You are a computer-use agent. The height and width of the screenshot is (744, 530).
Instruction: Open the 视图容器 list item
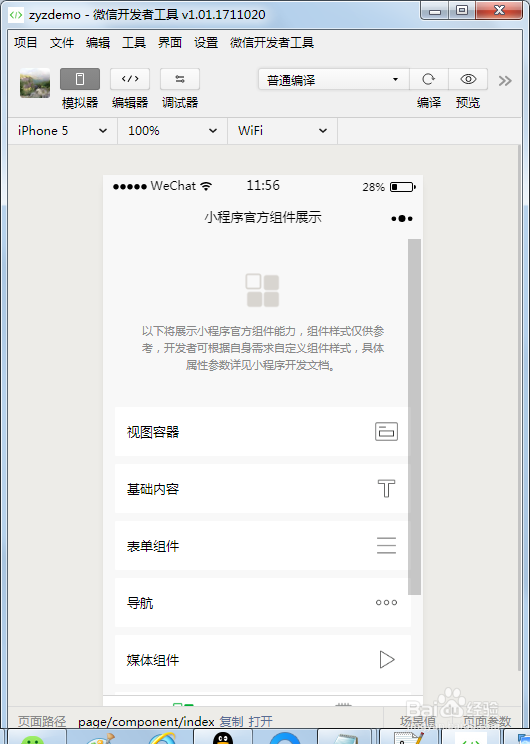point(262,432)
